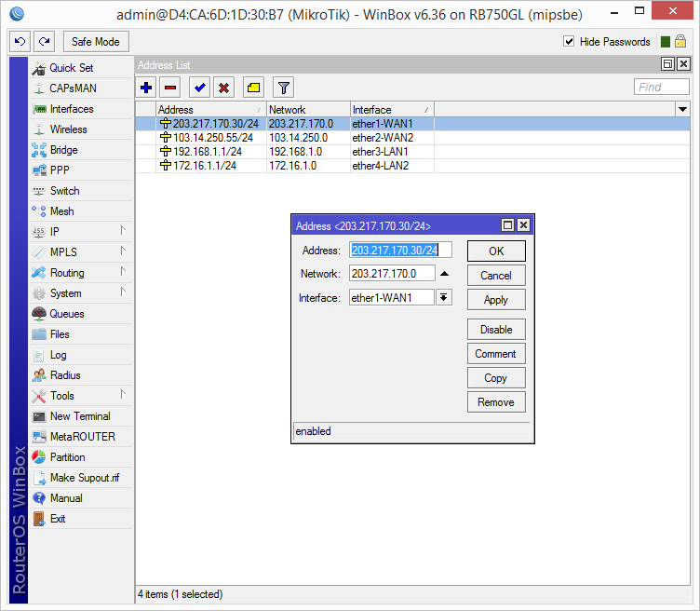This screenshot has height=611, width=700.
Task: Click Remove button in dialog
Action: (496, 402)
